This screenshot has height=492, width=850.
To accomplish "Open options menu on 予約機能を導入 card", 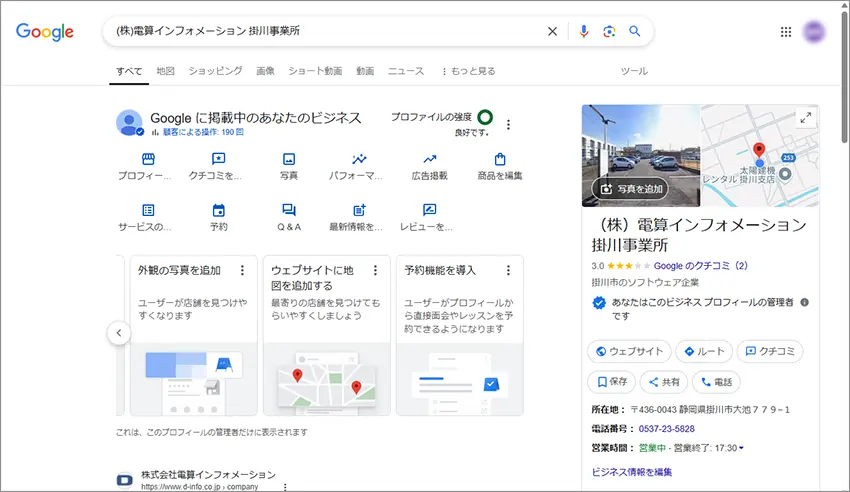I will tap(508, 270).
